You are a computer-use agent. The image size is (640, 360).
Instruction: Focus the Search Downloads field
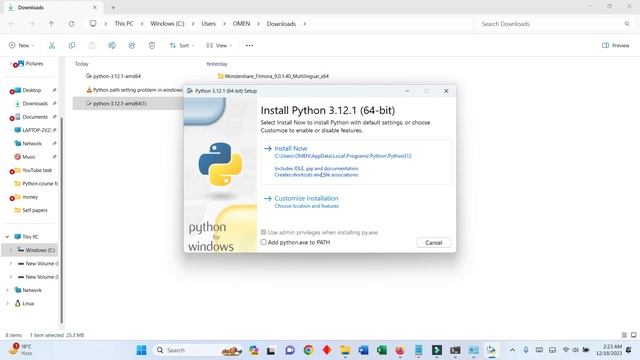click(x=555, y=24)
